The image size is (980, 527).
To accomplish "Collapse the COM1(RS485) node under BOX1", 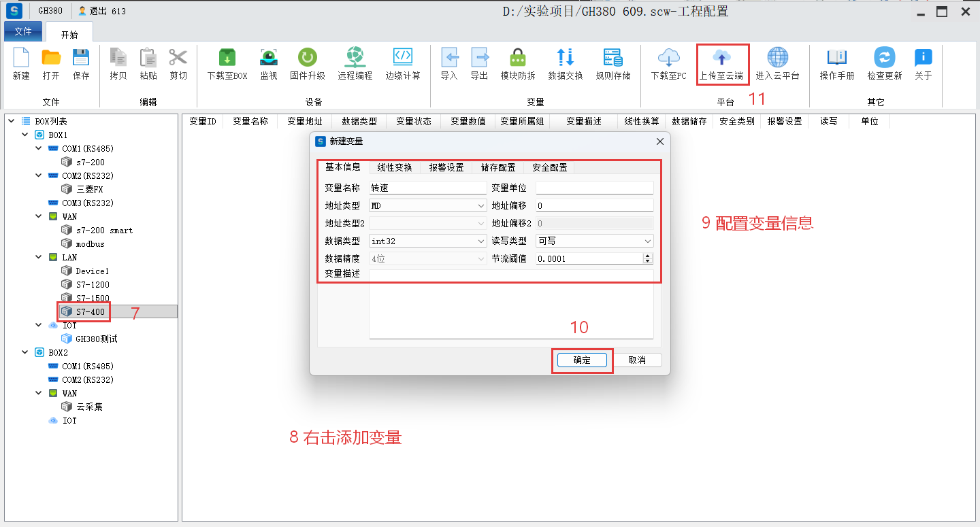I will point(38,148).
